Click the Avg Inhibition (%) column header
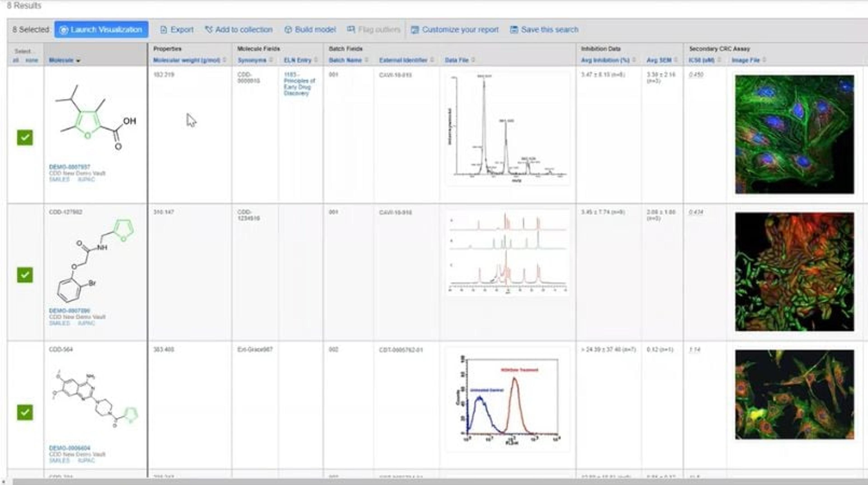The image size is (868, 485). [x=605, y=60]
